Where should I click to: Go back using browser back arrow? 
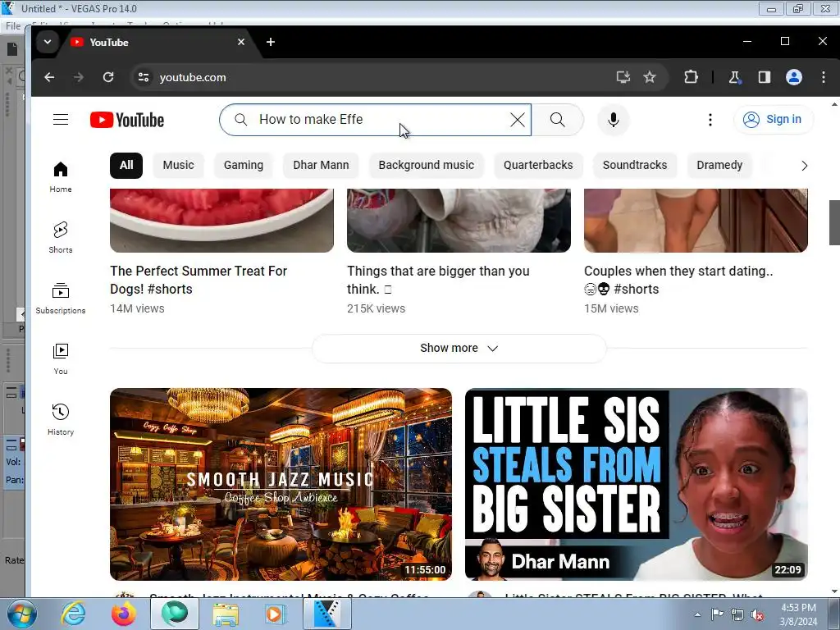49,77
